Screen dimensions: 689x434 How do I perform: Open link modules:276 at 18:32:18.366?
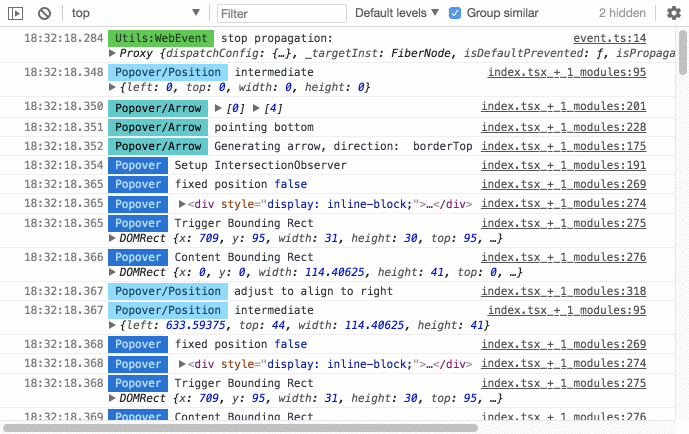click(x=563, y=257)
